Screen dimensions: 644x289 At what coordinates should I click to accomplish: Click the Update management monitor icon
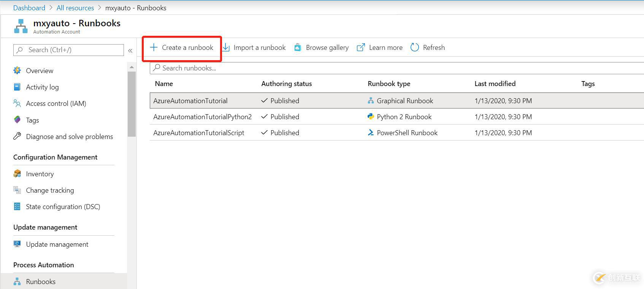tap(17, 244)
